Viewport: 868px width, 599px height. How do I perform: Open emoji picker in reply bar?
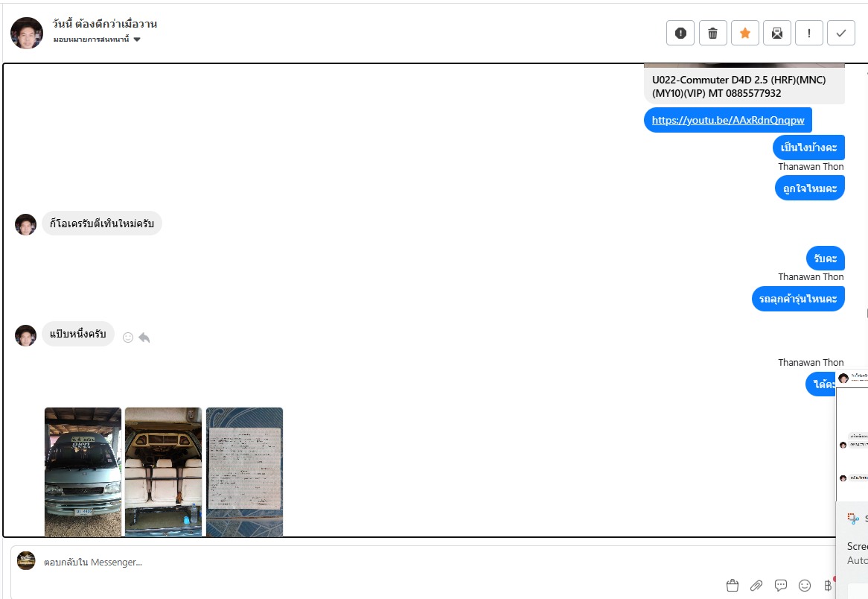[x=805, y=585]
